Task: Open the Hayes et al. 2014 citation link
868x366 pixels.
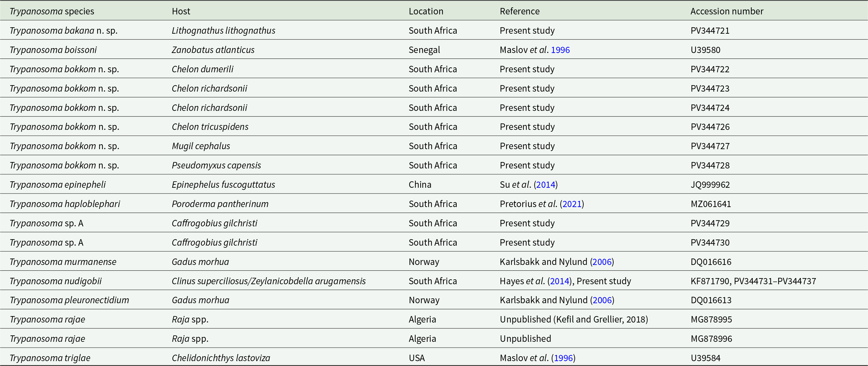Action: [x=560, y=281]
